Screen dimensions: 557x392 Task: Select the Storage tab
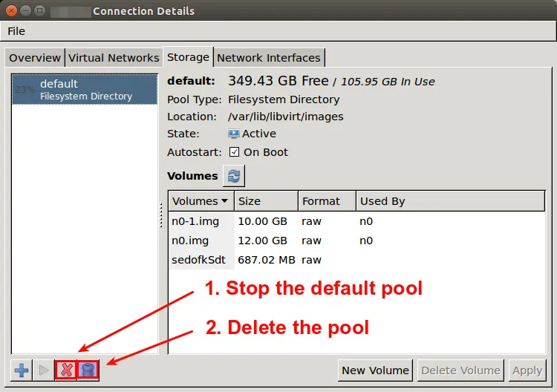point(188,57)
